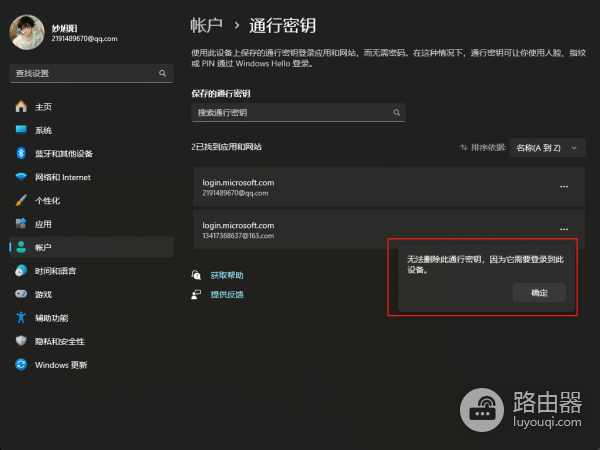Open the 系统 system settings icon

click(21, 130)
